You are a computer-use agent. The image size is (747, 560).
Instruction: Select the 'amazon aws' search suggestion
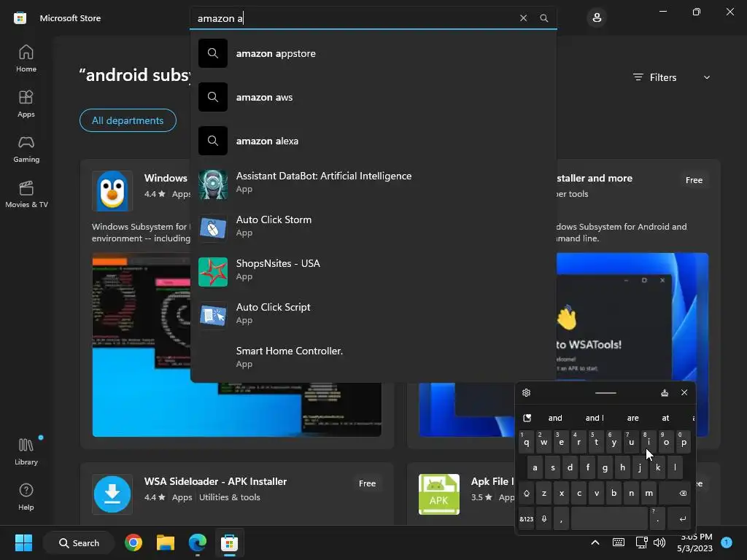tap(373, 97)
